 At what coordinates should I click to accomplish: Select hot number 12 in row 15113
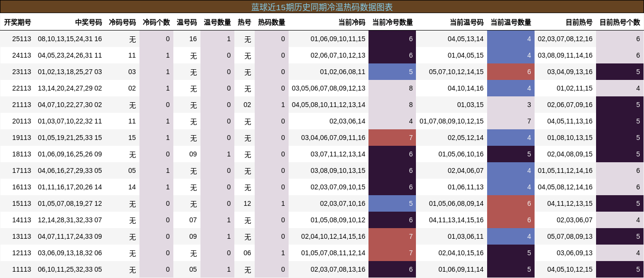[247, 203]
